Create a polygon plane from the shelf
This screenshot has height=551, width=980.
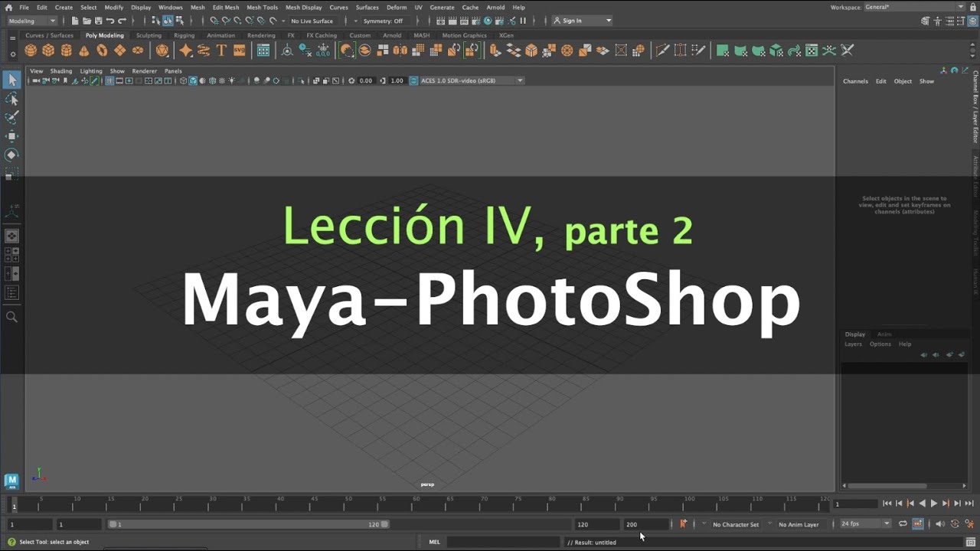pos(119,51)
